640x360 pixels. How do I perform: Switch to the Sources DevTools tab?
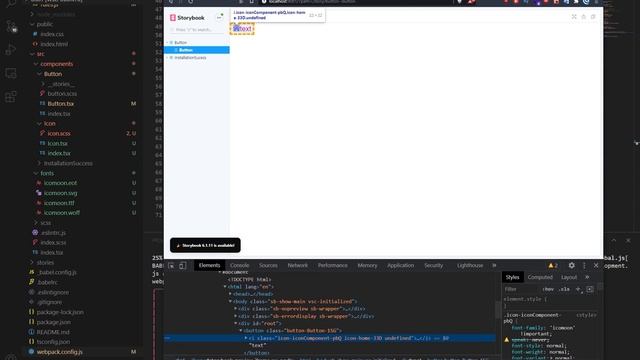click(268, 265)
